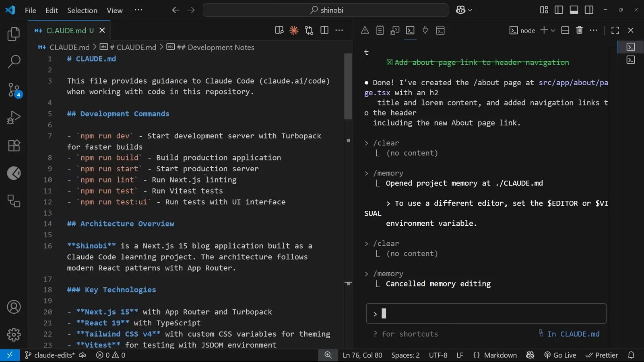Open the remote explorer icon above Accounts
Viewport: 644px width, 362px height.
coord(14,201)
